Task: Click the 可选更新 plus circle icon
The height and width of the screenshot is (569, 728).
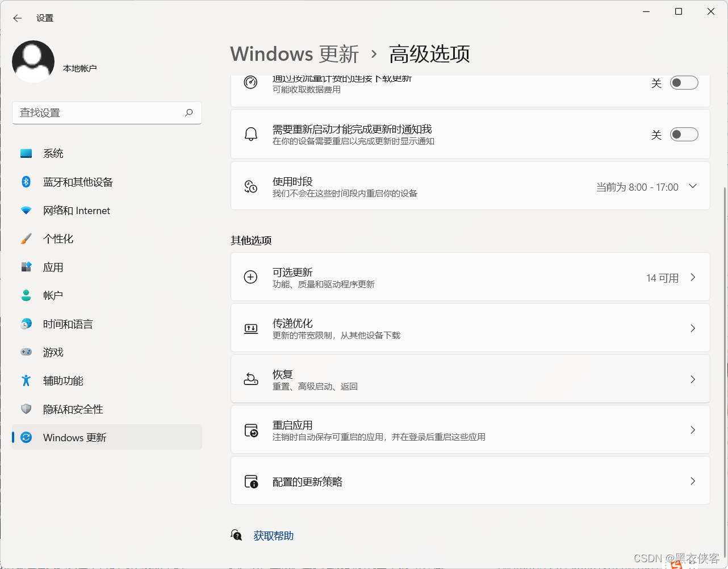Action: pyautogui.click(x=250, y=277)
